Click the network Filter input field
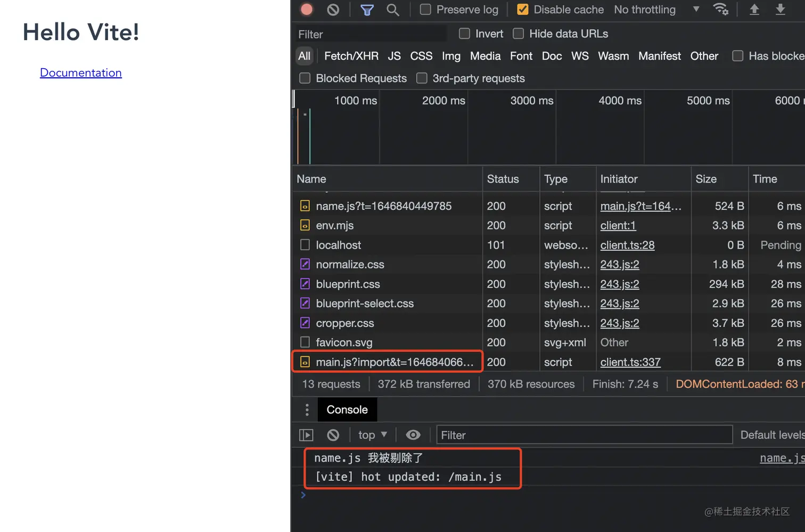 (371, 34)
